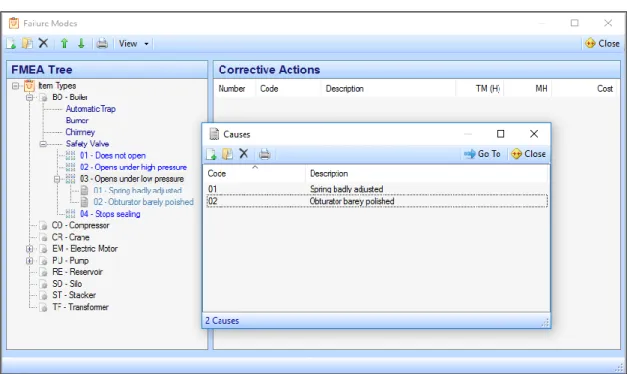Click Close button in Causes dialog toolbar

[x=528, y=154]
